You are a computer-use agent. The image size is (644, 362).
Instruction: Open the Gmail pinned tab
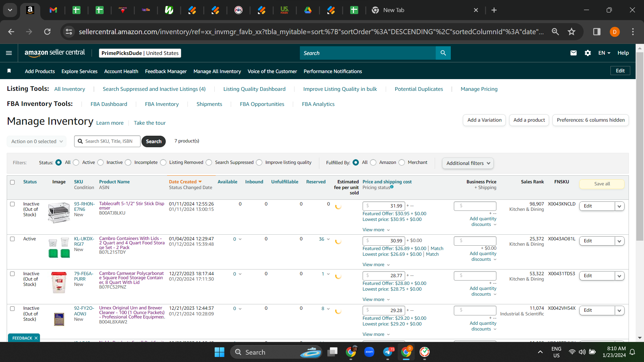(x=53, y=10)
